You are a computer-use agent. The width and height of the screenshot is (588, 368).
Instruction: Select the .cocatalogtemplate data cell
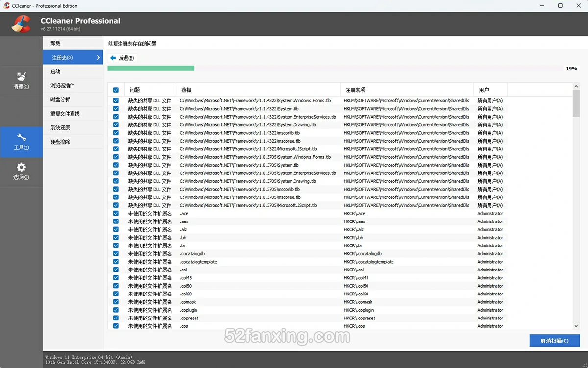[x=198, y=262]
